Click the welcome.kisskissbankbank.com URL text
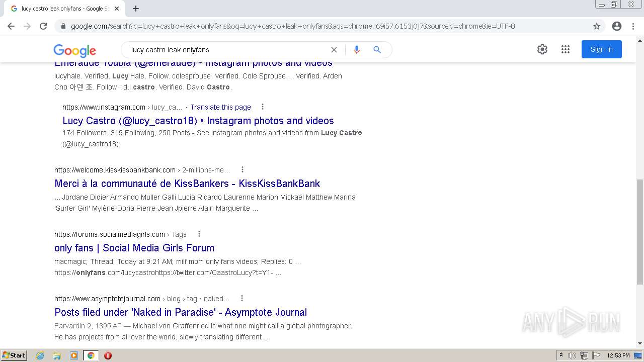The width and height of the screenshot is (644, 362). pyautogui.click(x=115, y=170)
